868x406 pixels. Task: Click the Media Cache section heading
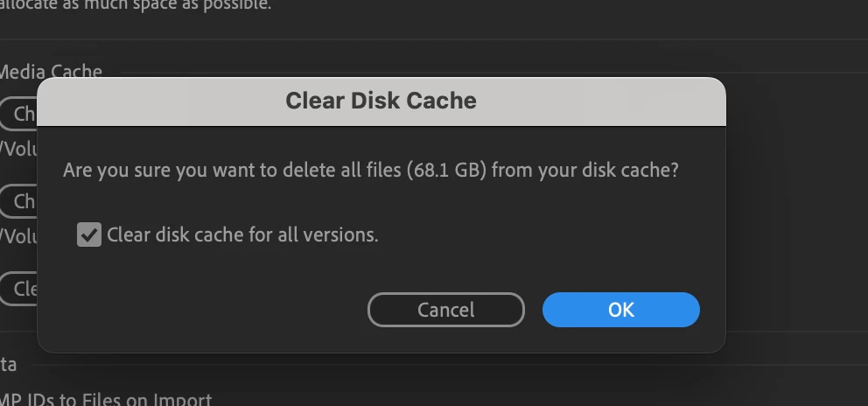pyautogui.click(x=51, y=72)
